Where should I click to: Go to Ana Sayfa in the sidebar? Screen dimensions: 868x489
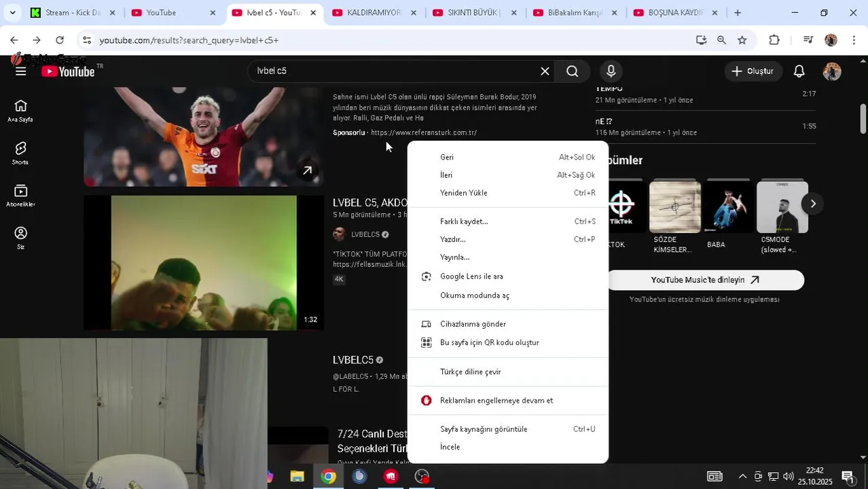click(20, 111)
